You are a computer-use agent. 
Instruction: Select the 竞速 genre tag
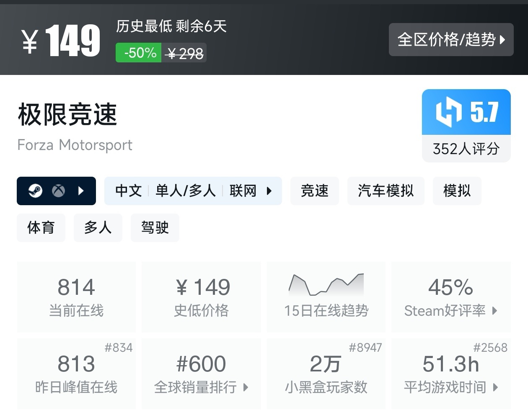coord(314,191)
